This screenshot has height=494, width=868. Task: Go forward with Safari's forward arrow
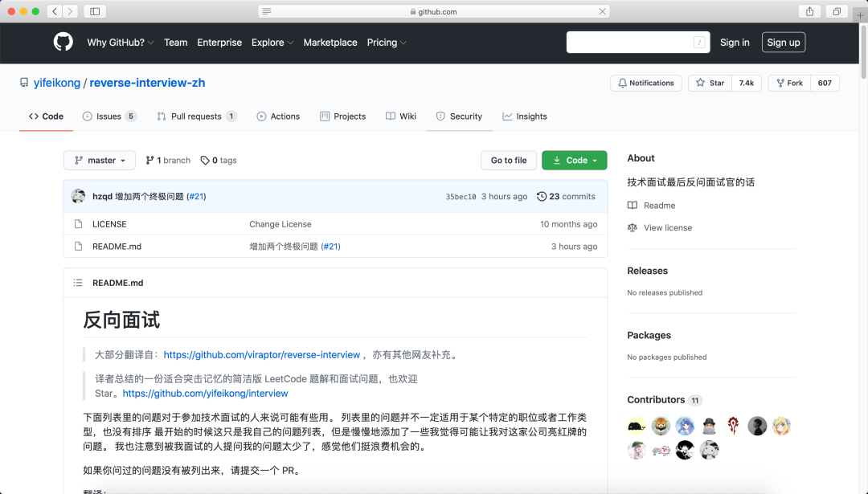click(x=70, y=11)
